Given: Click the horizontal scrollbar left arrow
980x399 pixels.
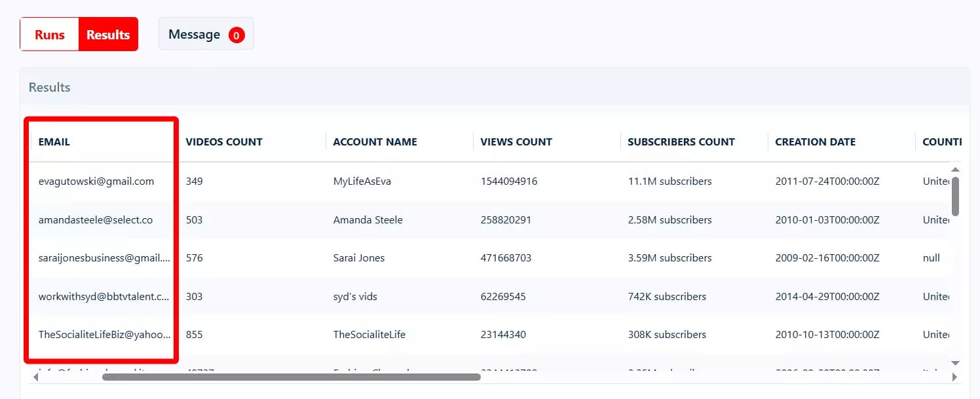Looking at the screenshot, I should coord(35,377).
